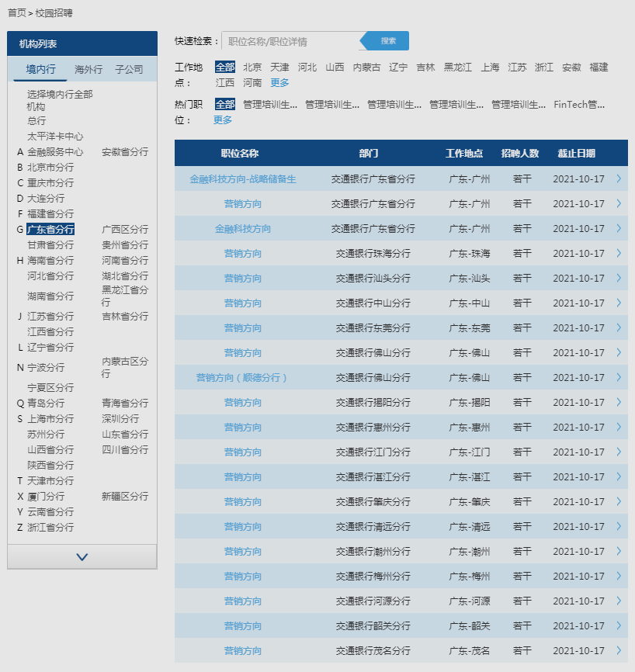
Task: Open arrow on the 广东-潮州 row
Action: [x=619, y=552]
